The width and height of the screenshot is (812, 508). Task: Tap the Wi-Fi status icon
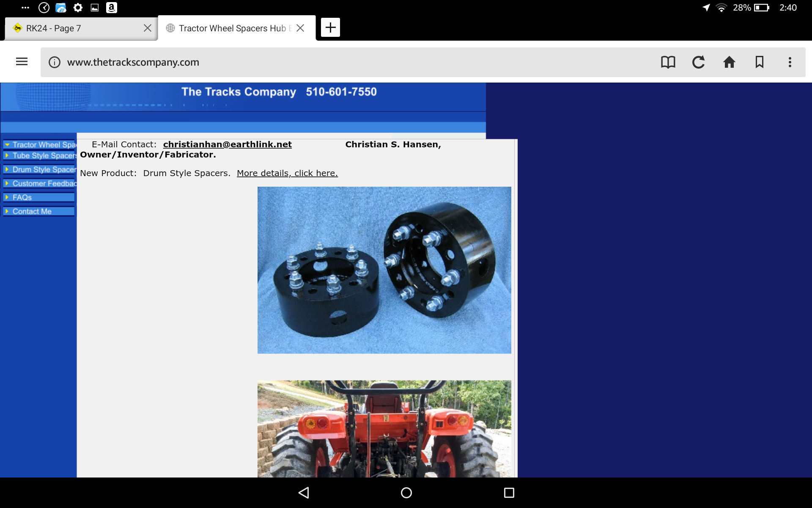(721, 8)
